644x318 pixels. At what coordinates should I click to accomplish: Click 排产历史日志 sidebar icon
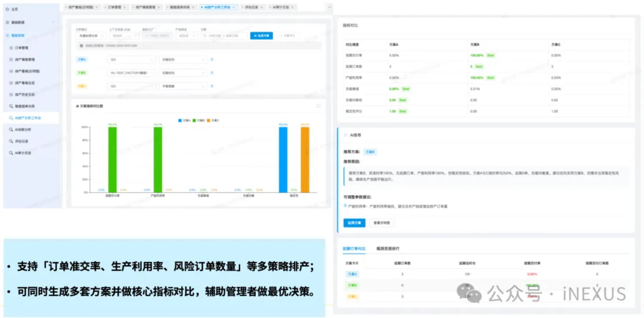[x=11, y=94]
